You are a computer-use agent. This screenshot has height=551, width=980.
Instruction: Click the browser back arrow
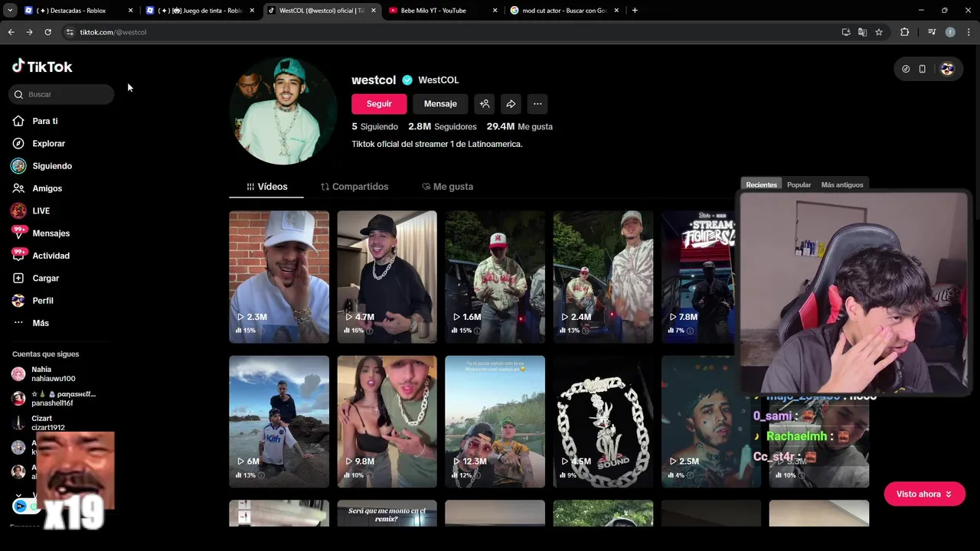tap(11, 32)
